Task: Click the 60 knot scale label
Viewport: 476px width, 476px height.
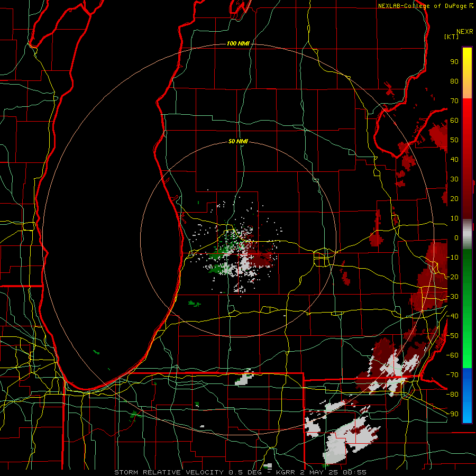Action: click(x=454, y=120)
